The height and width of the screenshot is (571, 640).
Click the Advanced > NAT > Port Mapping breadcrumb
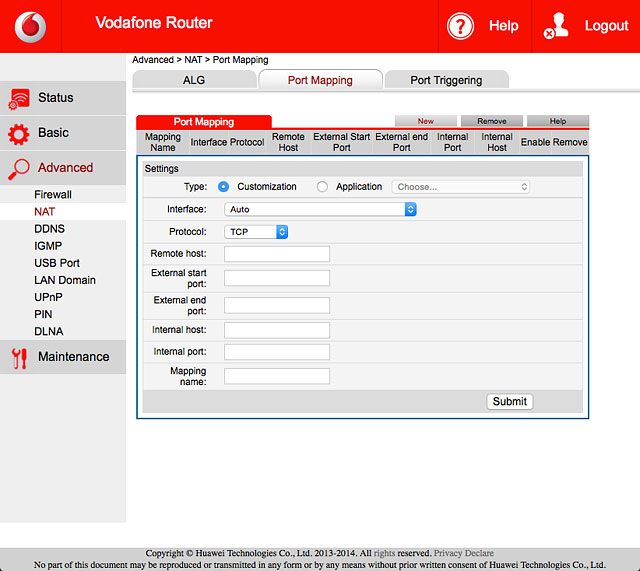(x=200, y=60)
